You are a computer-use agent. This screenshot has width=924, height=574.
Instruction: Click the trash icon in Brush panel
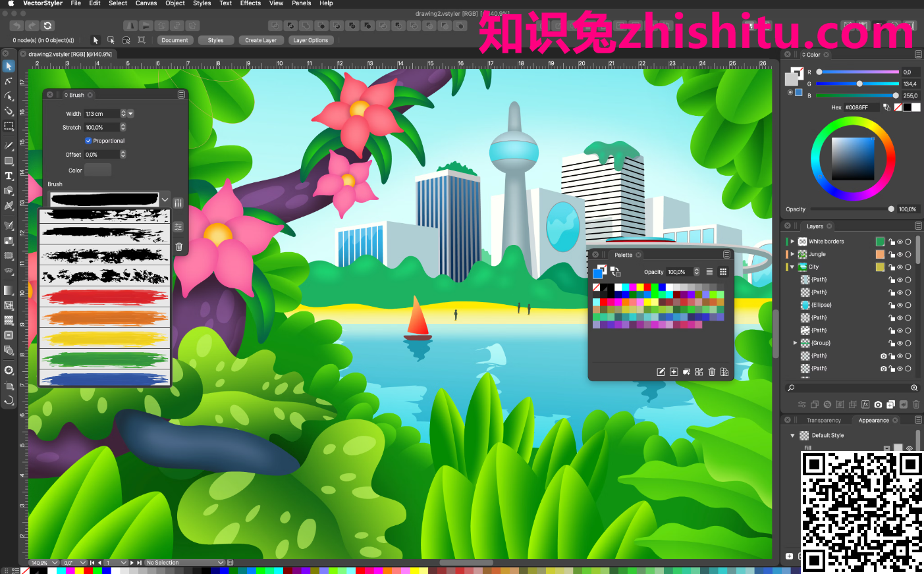(x=178, y=247)
